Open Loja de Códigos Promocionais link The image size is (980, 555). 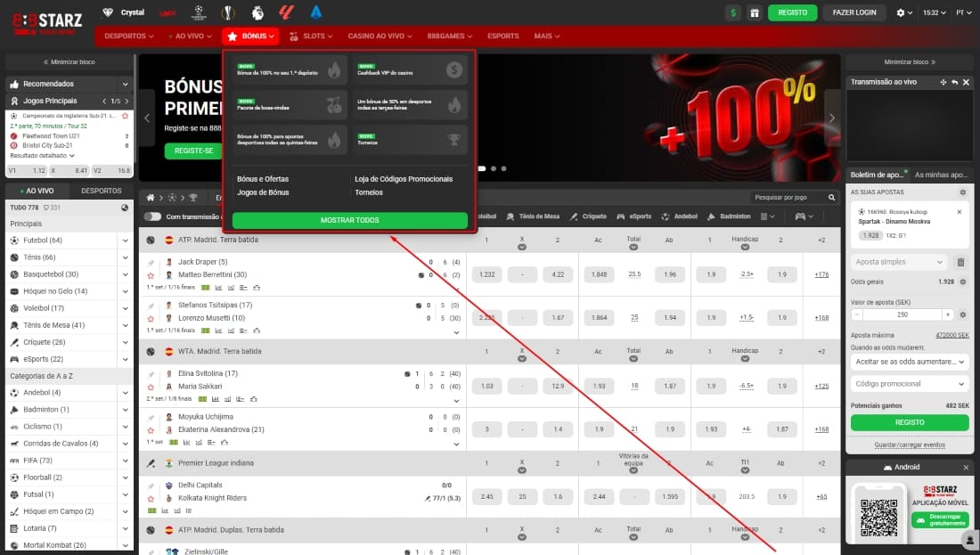coord(404,179)
